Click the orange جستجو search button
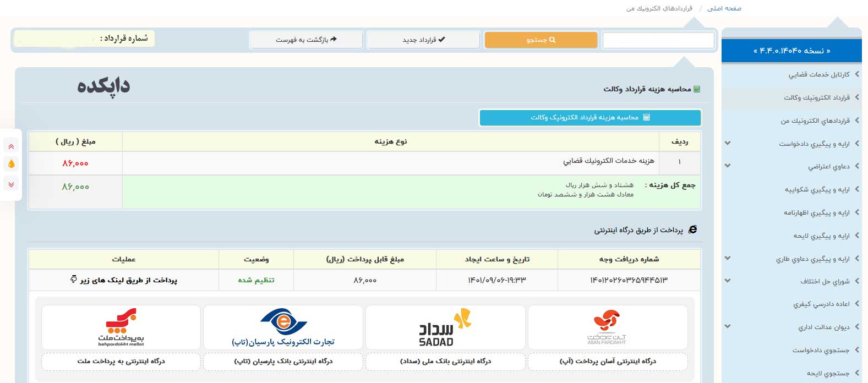Screen dimensions: 868x383 point(541,40)
